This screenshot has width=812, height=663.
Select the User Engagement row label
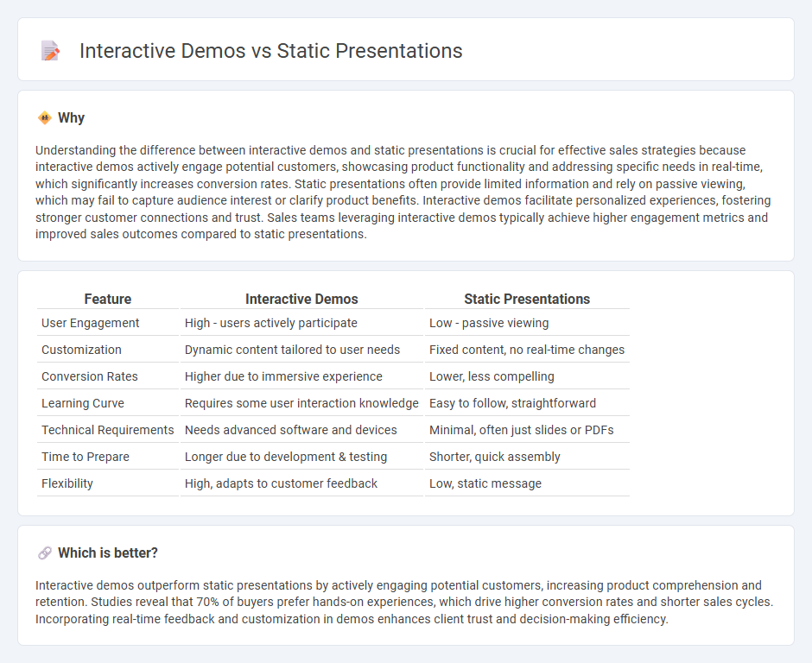(90, 323)
